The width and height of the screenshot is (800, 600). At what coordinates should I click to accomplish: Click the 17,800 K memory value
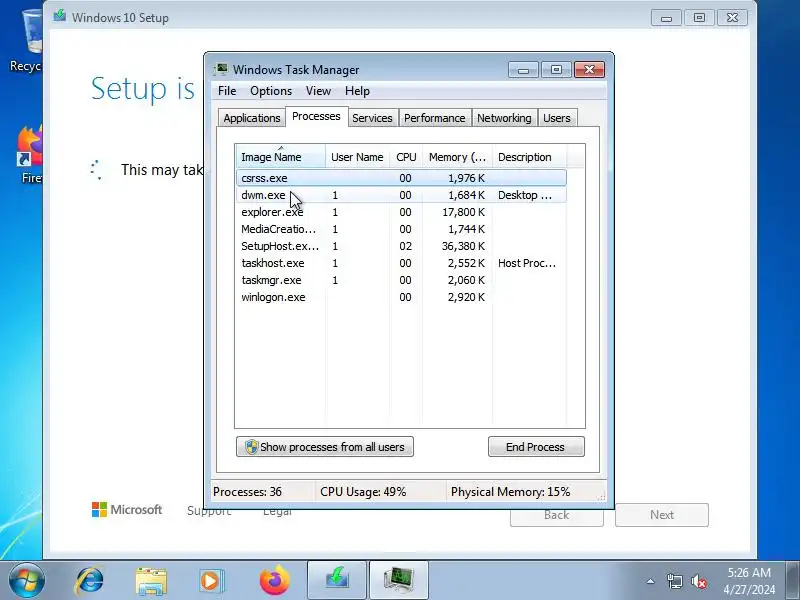click(463, 212)
